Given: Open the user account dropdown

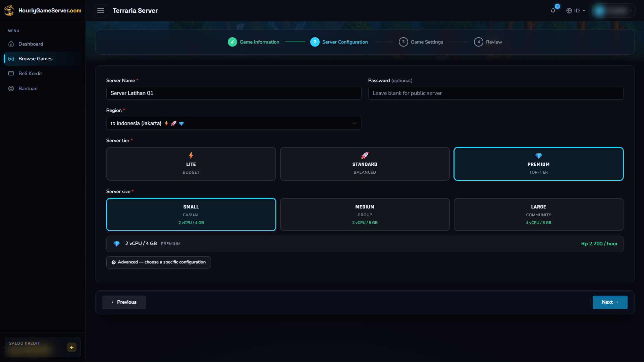Looking at the screenshot, I should [614, 10].
